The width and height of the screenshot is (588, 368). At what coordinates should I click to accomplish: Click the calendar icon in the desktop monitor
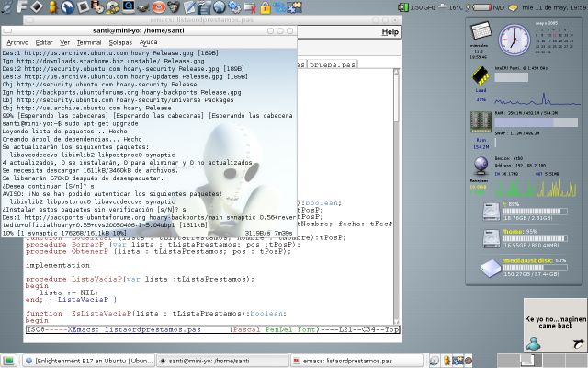481,30
